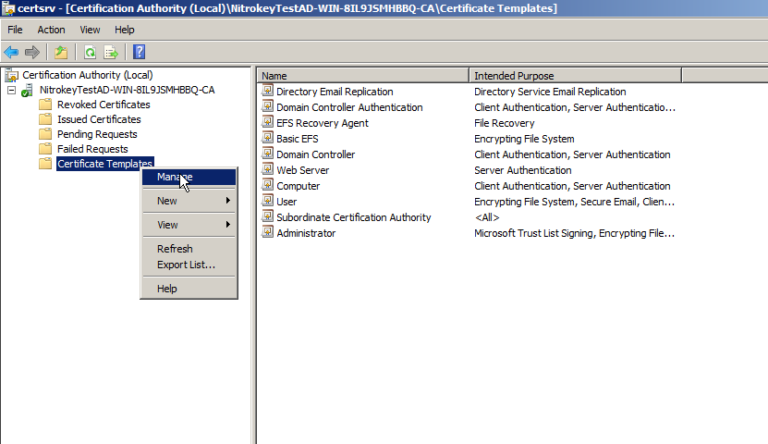768x444 pixels.
Task: Click the Forward arrow toolbar icon
Action: (32, 52)
